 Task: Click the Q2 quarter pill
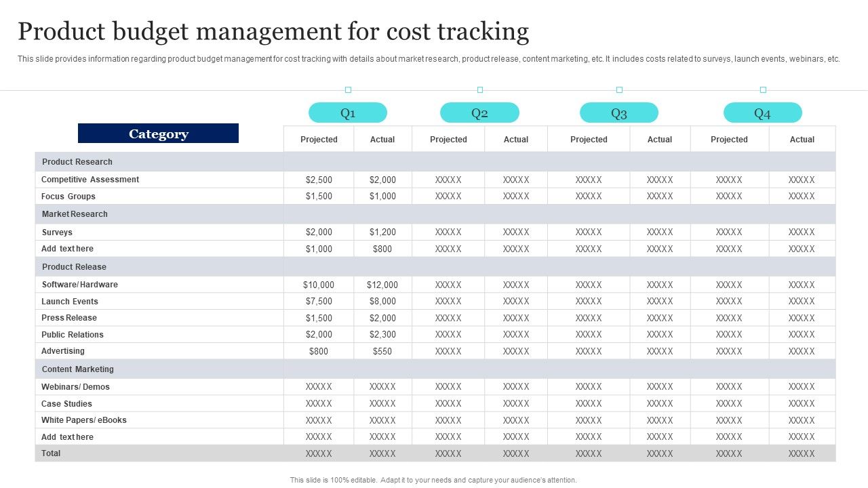[479, 113]
